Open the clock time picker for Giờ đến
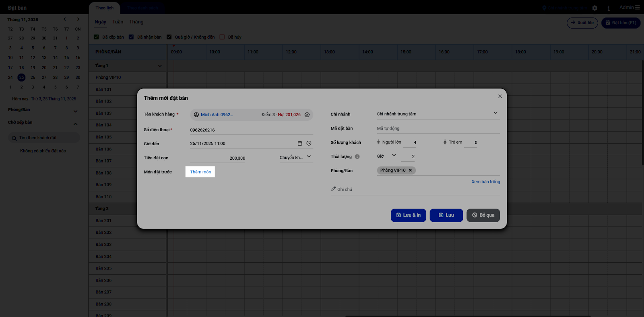The image size is (644, 317). tap(309, 143)
